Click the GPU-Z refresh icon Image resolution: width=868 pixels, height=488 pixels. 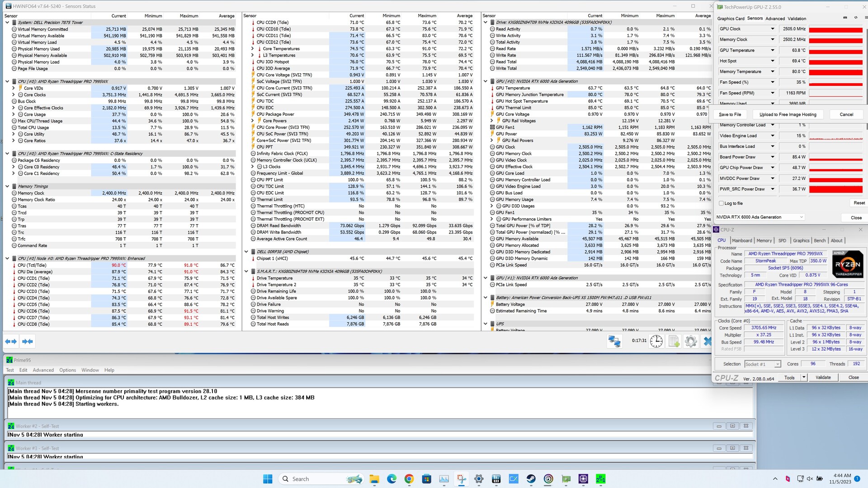[x=855, y=18]
